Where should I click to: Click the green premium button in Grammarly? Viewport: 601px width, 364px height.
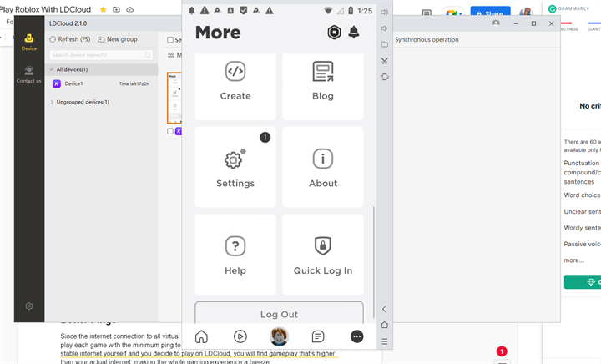point(583,281)
